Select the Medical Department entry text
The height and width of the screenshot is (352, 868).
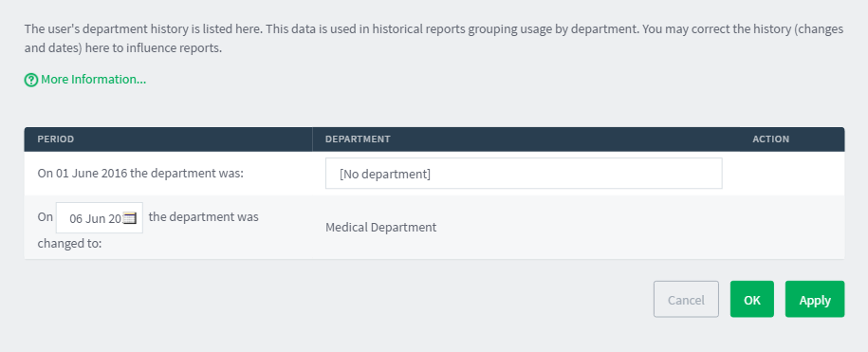click(380, 228)
